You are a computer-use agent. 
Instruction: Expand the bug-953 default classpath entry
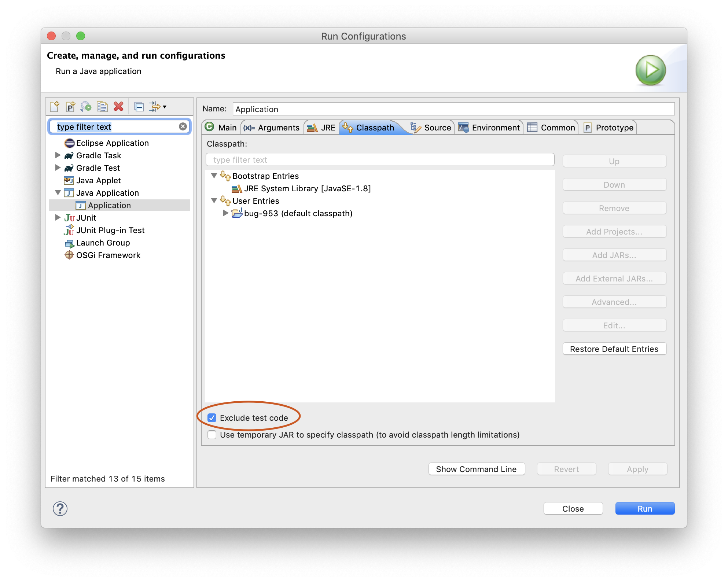225,213
